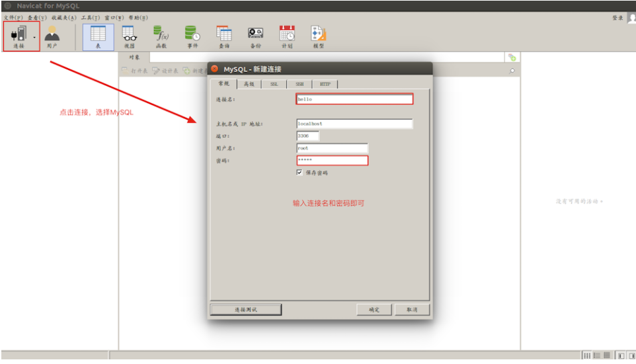Switch to icon grid view in status bar
The image size is (636, 364).
pos(587,355)
